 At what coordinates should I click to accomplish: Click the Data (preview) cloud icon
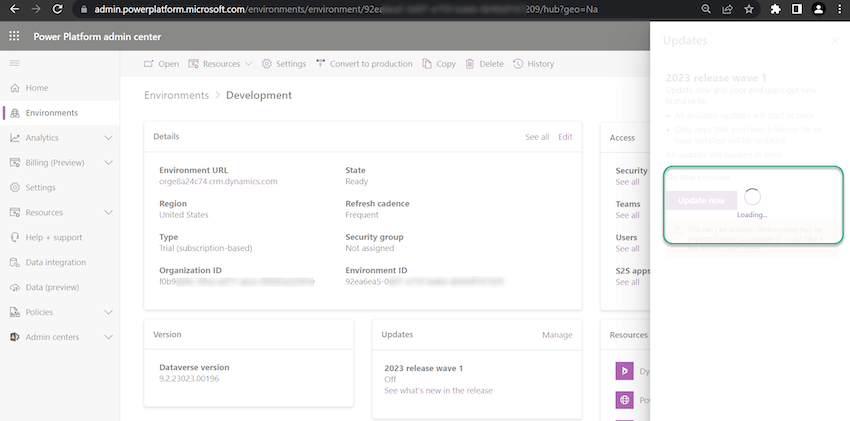[15, 287]
